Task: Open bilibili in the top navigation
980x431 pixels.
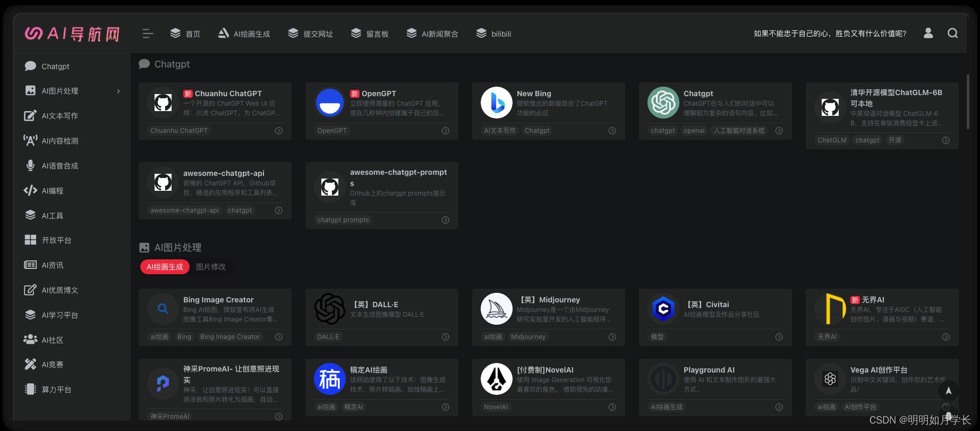Action: coord(493,33)
